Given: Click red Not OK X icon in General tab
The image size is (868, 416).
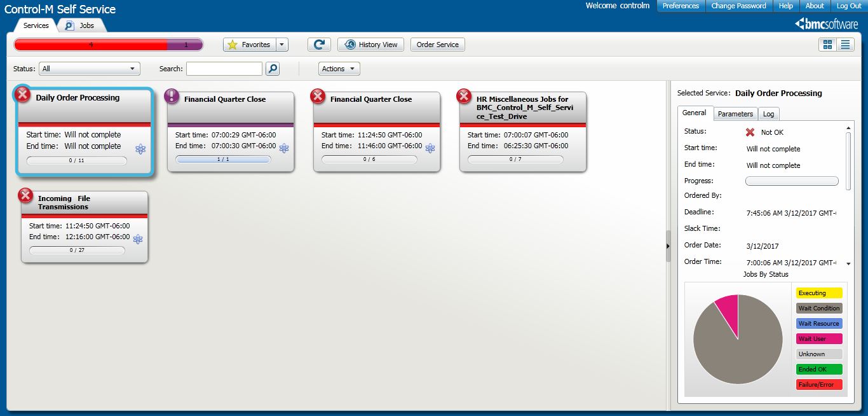Looking at the screenshot, I should 750,132.
